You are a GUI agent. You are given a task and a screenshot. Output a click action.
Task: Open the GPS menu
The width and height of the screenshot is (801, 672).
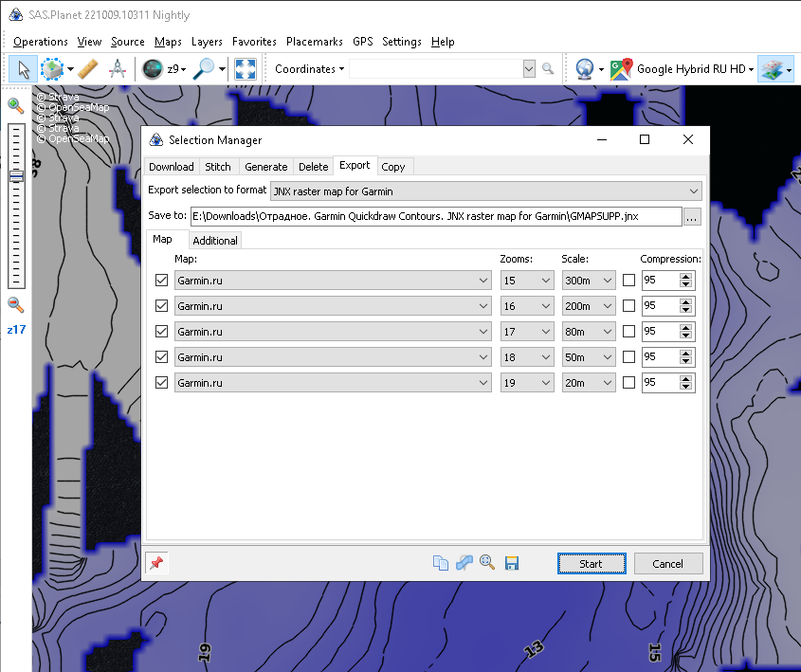point(363,42)
